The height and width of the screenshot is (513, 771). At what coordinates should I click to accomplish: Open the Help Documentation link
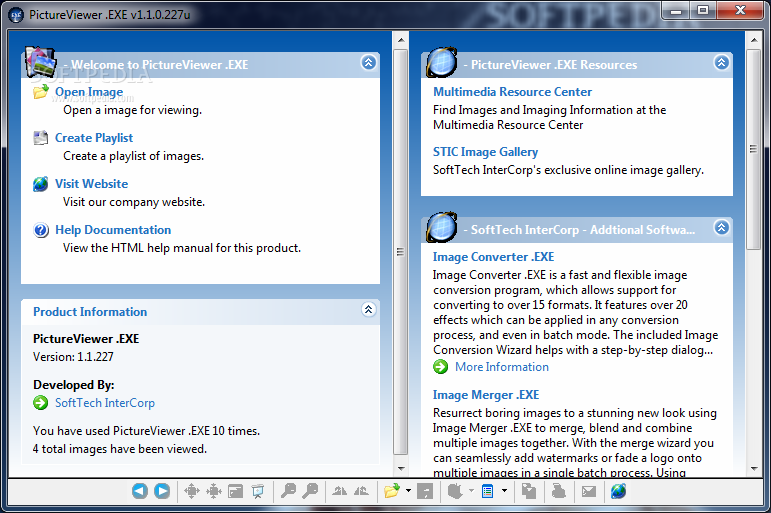[x=113, y=230]
